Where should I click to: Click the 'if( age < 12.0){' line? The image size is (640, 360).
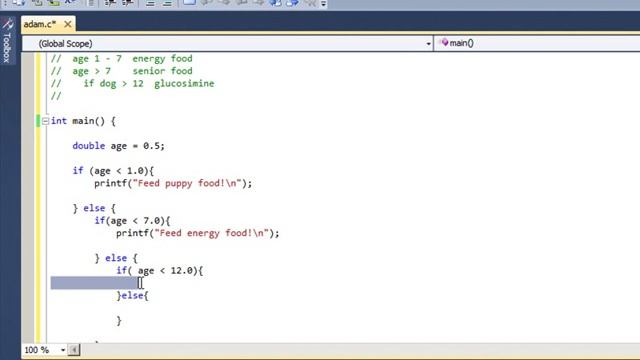(160, 271)
